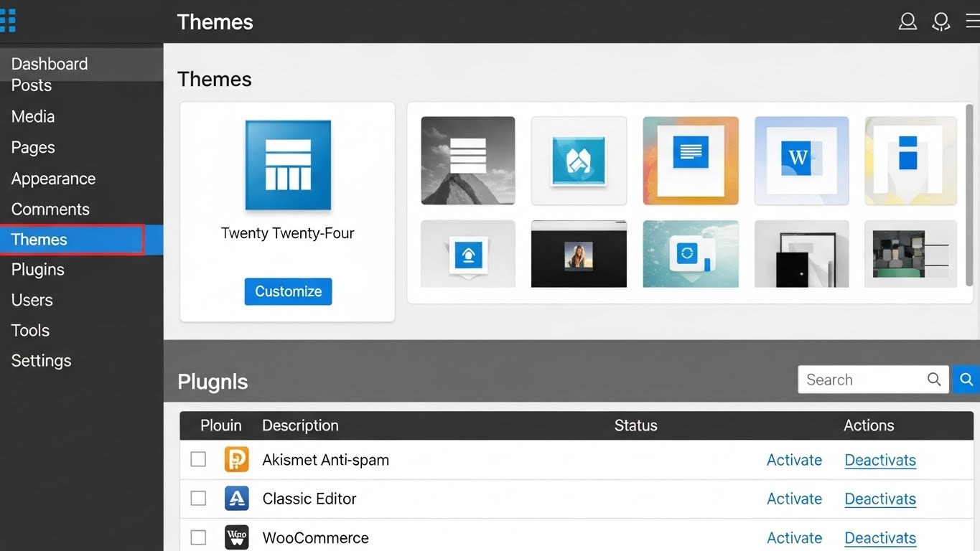Click the blue grid logo at top left
The width and height of the screenshot is (980, 551).
(x=9, y=20)
